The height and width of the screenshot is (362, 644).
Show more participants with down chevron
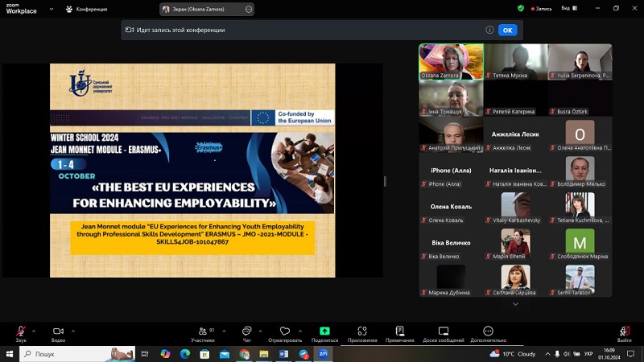(x=515, y=304)
